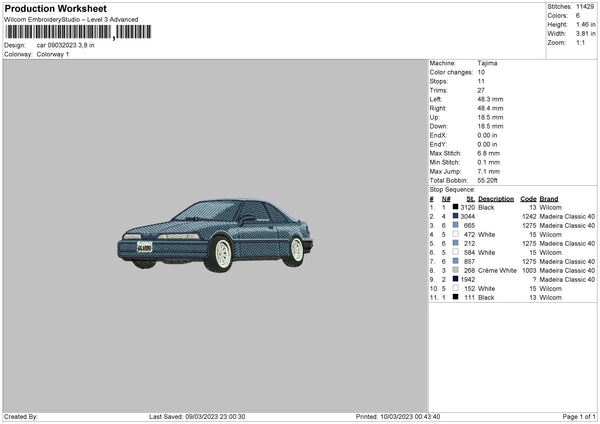Click the Code column header
Viewport: 600px width, 424px height.
[529, 198]
